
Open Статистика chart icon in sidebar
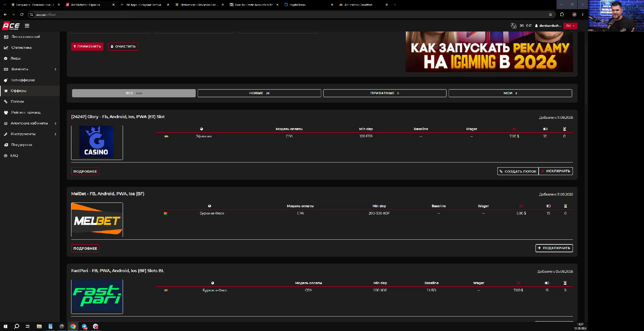(6, 48)
